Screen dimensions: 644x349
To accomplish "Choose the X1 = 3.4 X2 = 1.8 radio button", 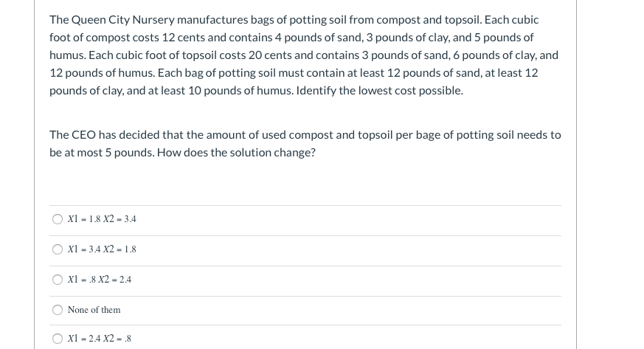I will 58,249.
